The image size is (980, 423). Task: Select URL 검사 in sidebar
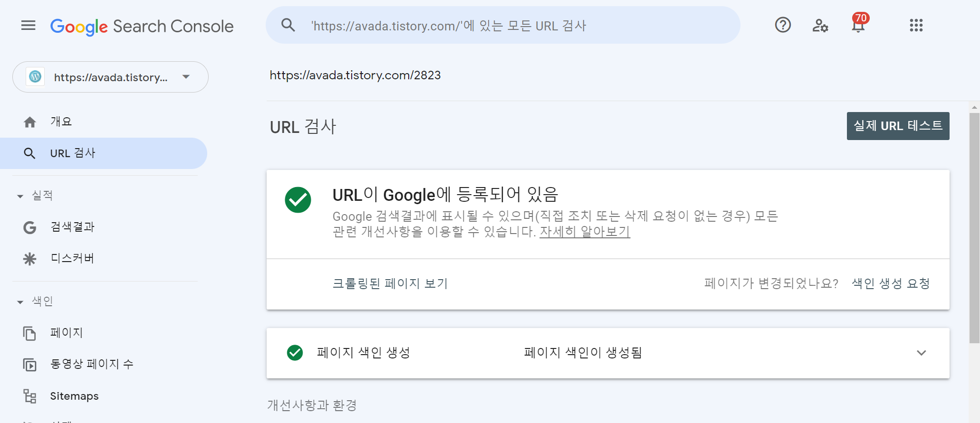tap(104, 153)
